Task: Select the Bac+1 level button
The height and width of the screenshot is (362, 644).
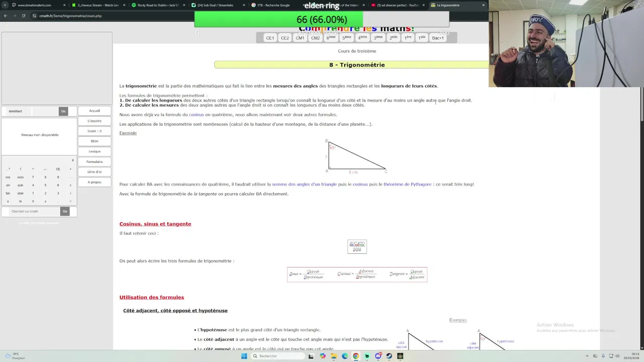Action: click(438, 38)
